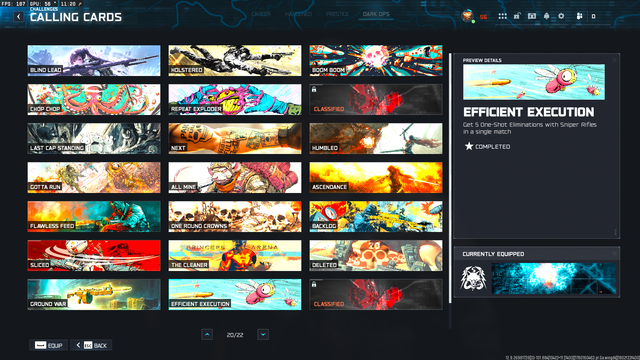Open settings gear icon

(561, 16)
